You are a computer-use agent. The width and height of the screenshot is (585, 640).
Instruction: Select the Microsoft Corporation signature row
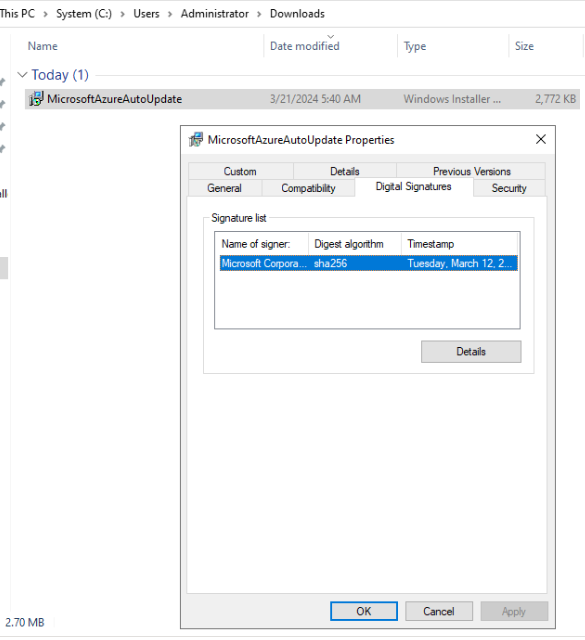[369, 263]
